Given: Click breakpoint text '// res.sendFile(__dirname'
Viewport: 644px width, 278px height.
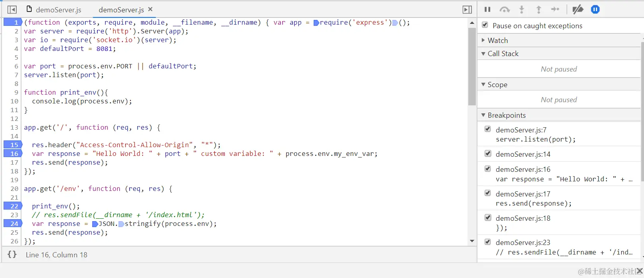Looking at the screenshot, I should coord(564,252).
